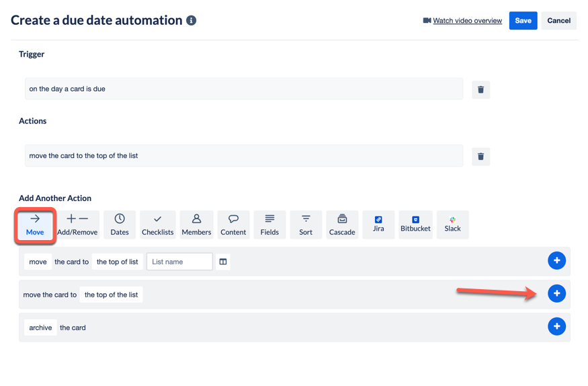Add the archive the card action

pyautogui.click(x=556, y=326)
